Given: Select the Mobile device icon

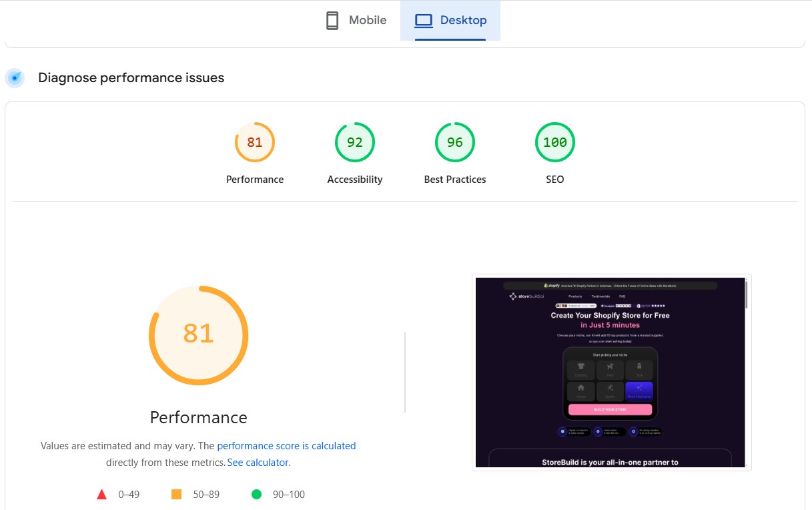Looking at the screenshot, I should click(x=332, y=20).
